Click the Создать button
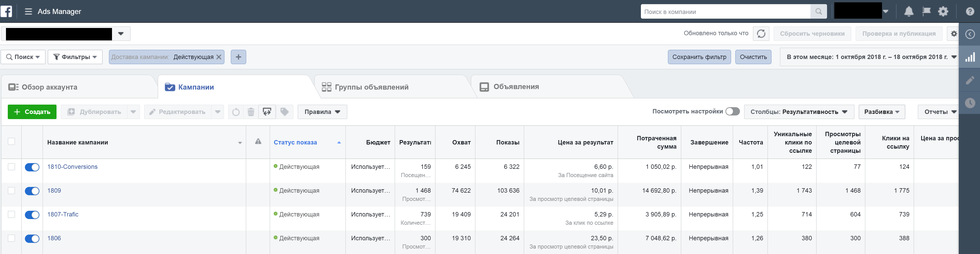Screen dimensions: 980x254 pyautogui.click(x=32, y=112)
